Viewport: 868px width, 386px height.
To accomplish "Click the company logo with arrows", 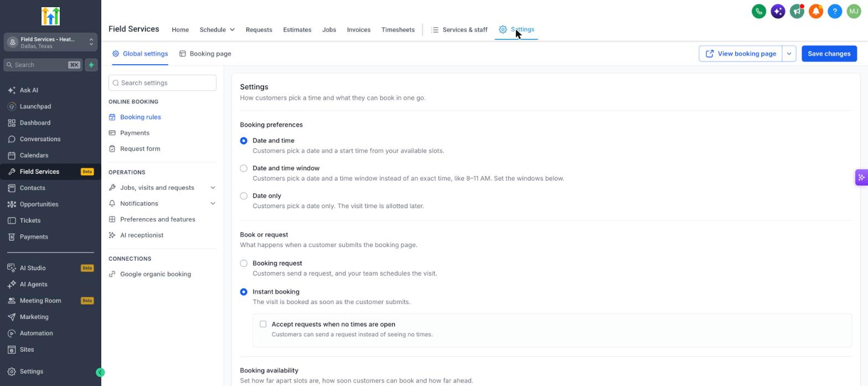I will (x=50, y=16).
